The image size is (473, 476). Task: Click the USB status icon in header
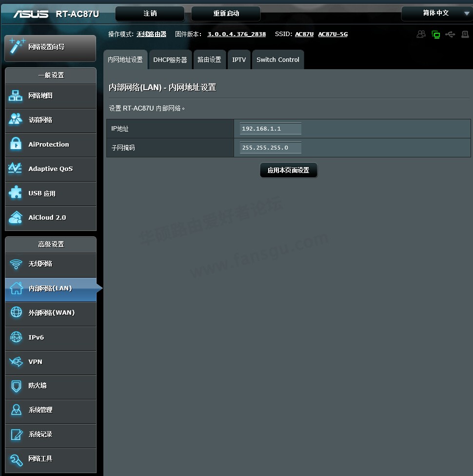[450, 34]
